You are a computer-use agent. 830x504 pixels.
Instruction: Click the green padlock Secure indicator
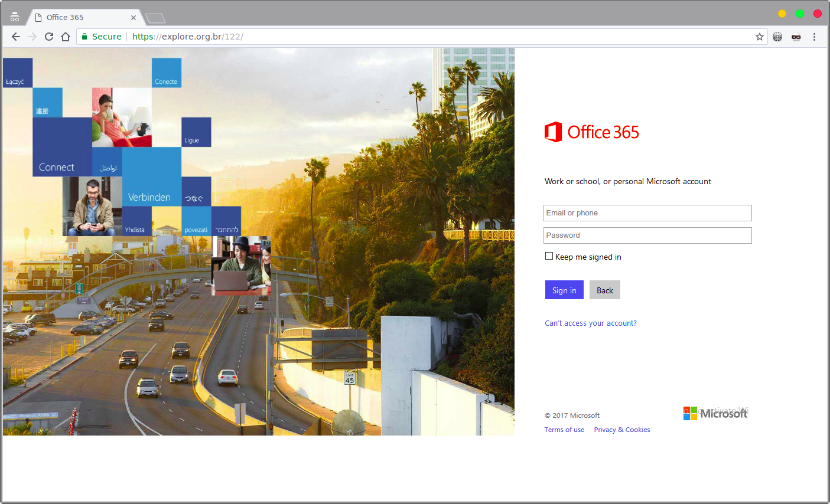pyautogui.click(x=102, y=37)
